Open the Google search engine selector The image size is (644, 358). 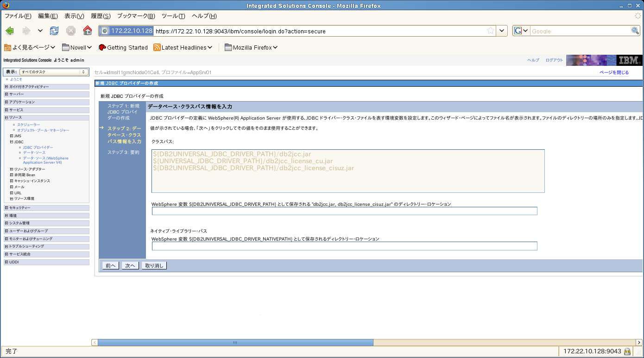coord(521,31)
